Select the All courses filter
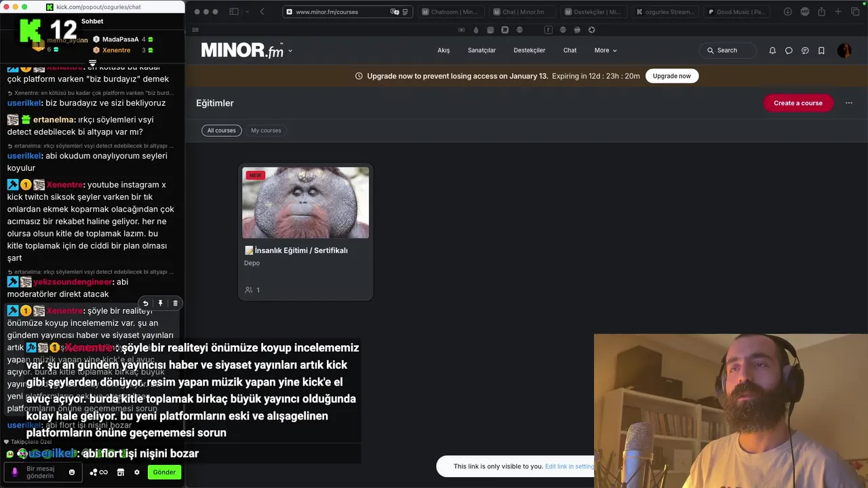Viewport: 868px width, 488px height. (222, 130)
